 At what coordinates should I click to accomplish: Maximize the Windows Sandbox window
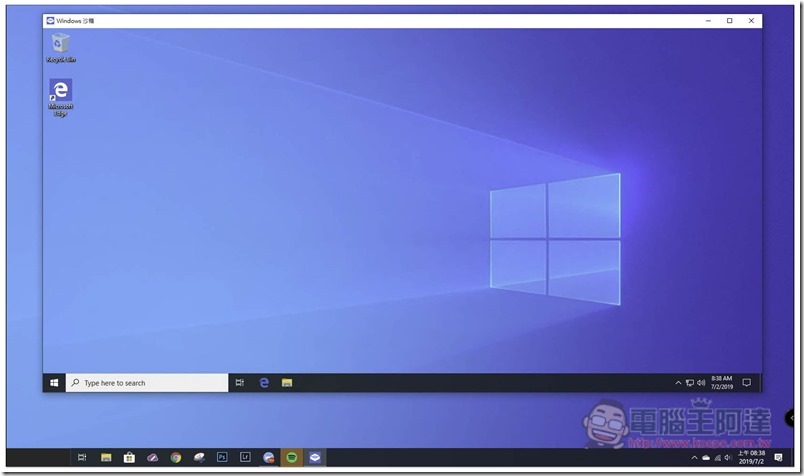(x=730, y=21)
